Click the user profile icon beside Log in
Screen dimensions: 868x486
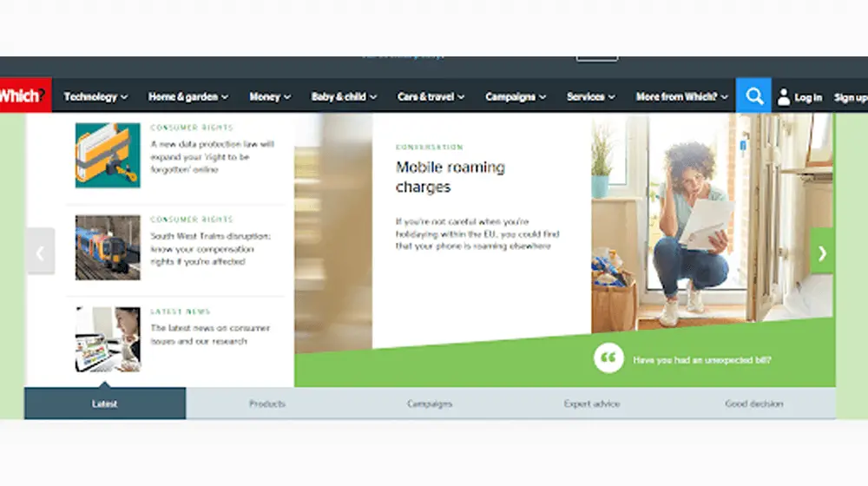click(x=783, y=97)
